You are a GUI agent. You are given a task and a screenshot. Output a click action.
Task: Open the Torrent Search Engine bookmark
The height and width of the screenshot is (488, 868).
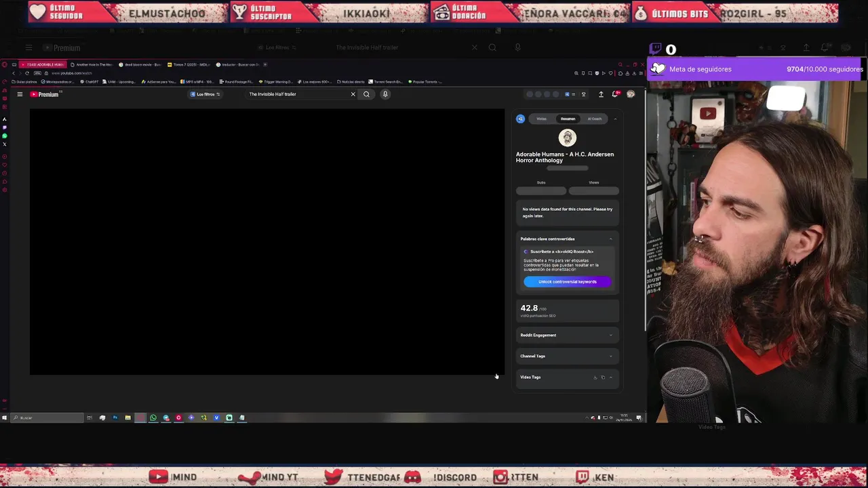(386, 82)
